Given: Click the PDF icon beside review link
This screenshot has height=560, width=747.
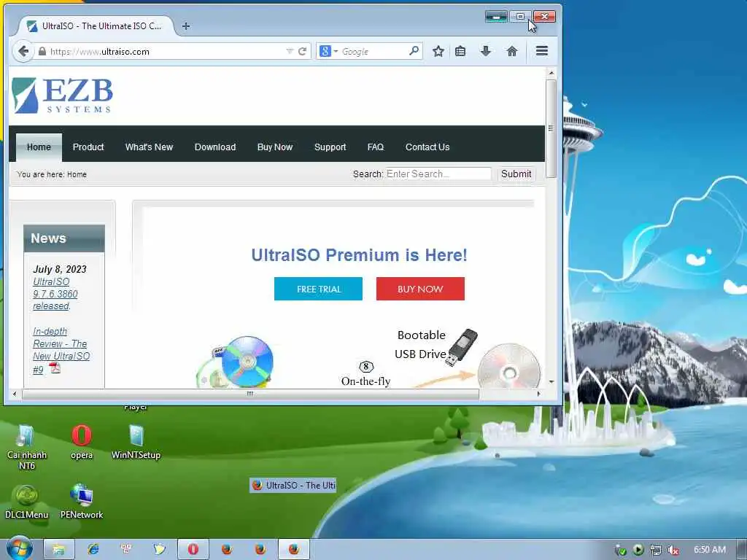Looking at the screenshot, I should click(55, 367).
